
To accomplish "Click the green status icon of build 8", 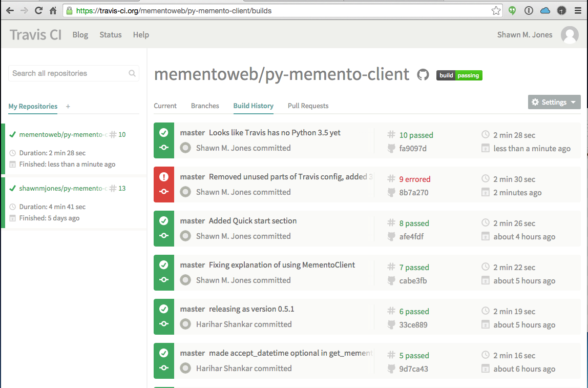I will pos(164,221).
